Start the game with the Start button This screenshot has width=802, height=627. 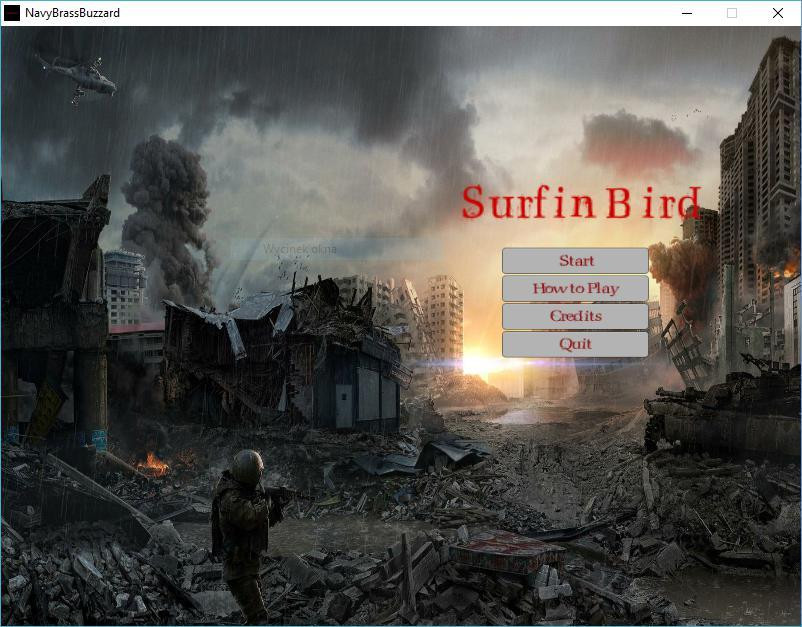click(575, 261)
